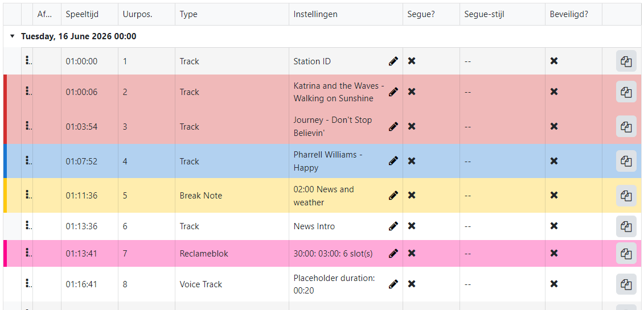Duplicate the Voice Track row

(x=626, y=284)
